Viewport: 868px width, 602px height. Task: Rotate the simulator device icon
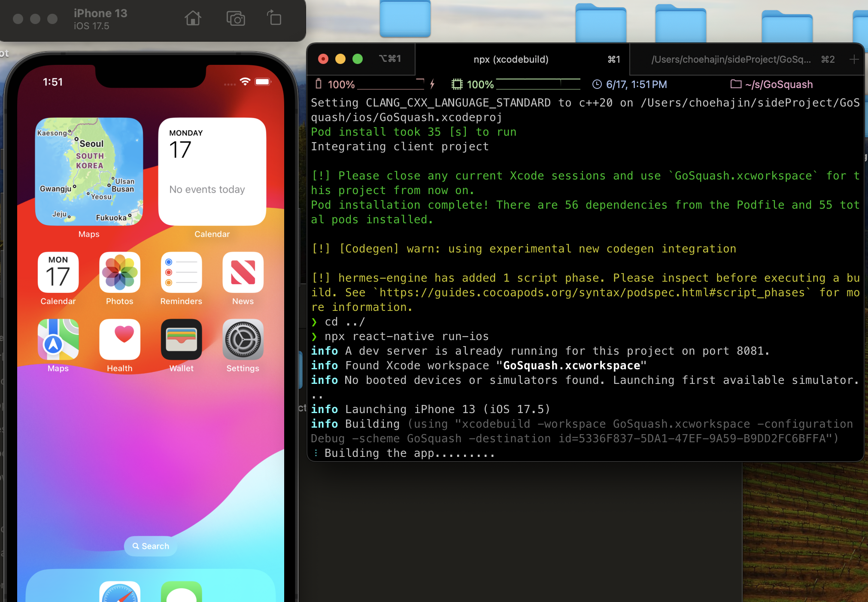274,18
